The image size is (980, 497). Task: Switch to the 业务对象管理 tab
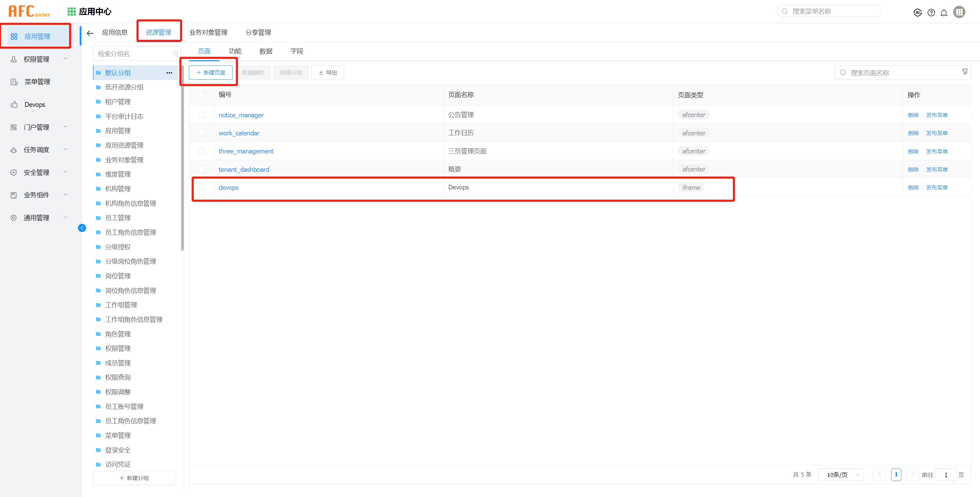tap(208, 32)
